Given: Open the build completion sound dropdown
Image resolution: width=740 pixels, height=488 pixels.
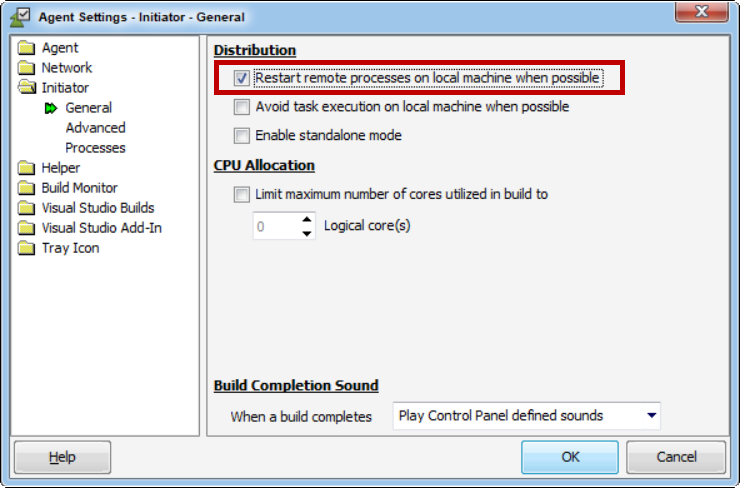Looking at the screenshot, I should tap(651, 415).
